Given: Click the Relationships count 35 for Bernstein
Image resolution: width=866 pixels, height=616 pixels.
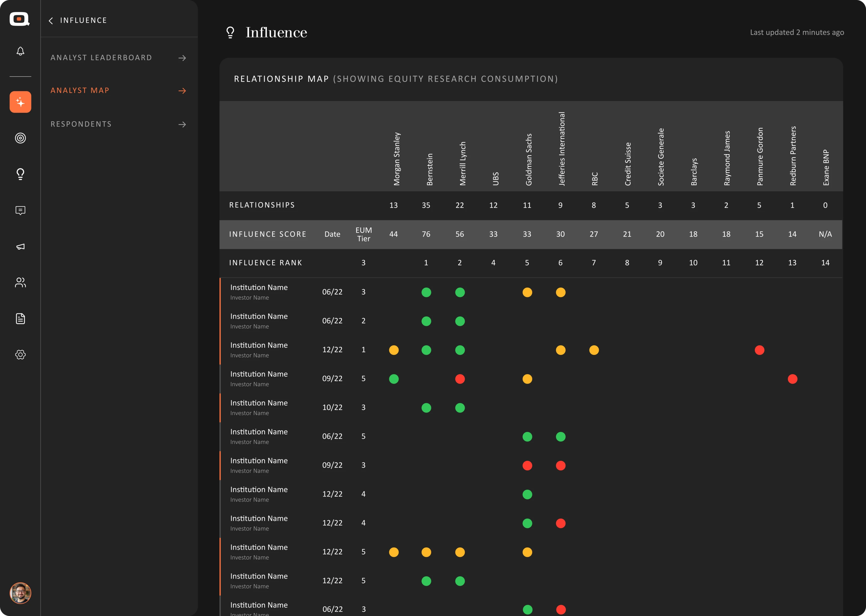Looking at the screenshot, I should click(x=426, y=205).
